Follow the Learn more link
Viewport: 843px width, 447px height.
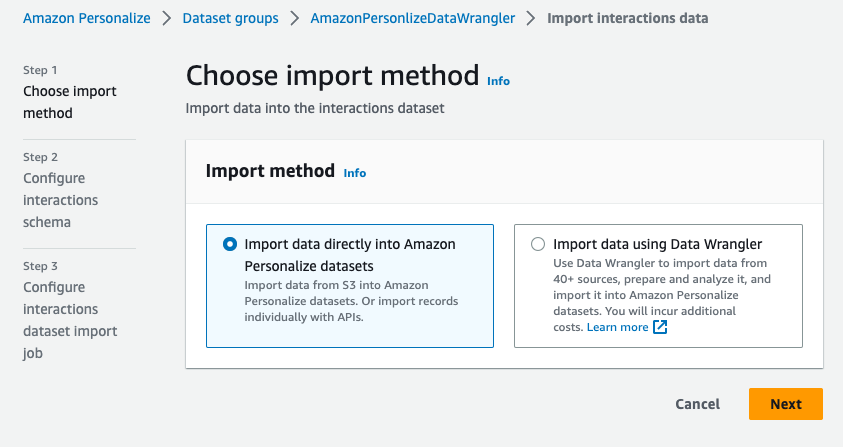click(617, 327)
